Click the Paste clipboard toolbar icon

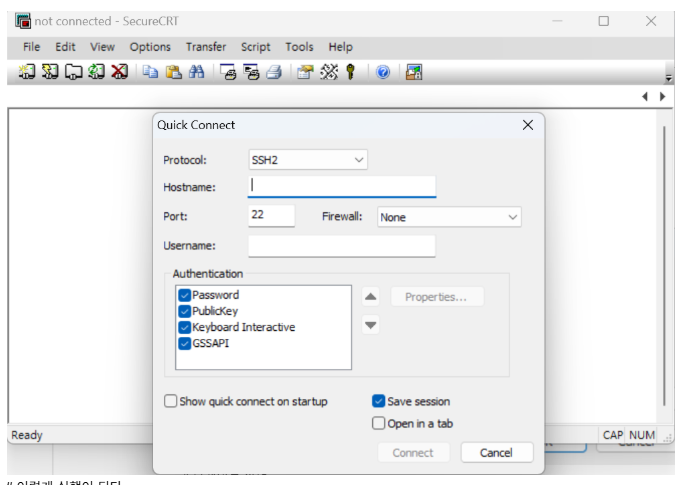click(x=174, y=71)
